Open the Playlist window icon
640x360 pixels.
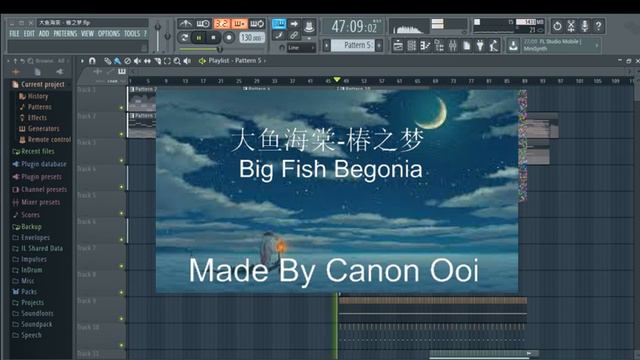tap(398, 46)
